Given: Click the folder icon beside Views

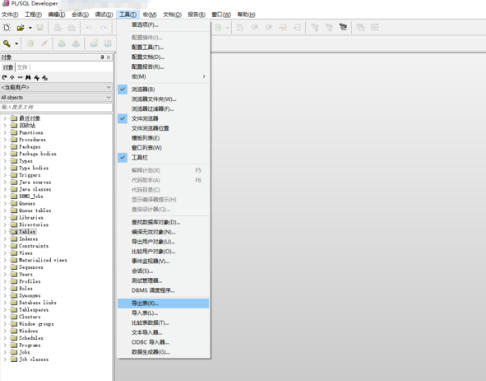Looking at the screenshot, I should (x=14, y=253).
